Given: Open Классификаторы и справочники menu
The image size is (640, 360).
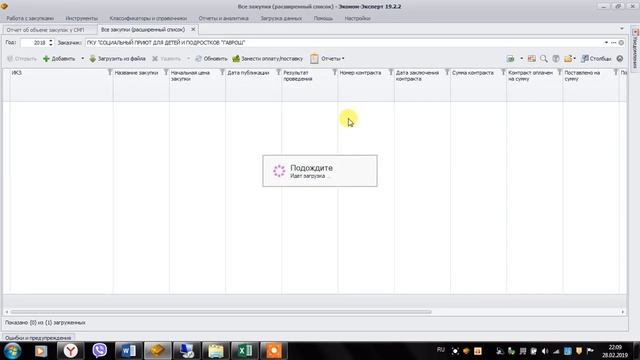Looking at the screenshot, I should (x=148, y=18).
